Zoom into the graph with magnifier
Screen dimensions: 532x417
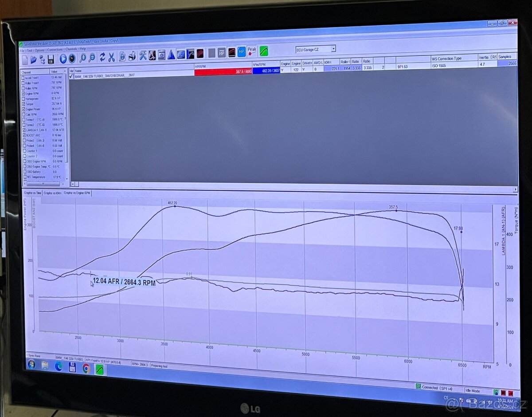(83, 58)
